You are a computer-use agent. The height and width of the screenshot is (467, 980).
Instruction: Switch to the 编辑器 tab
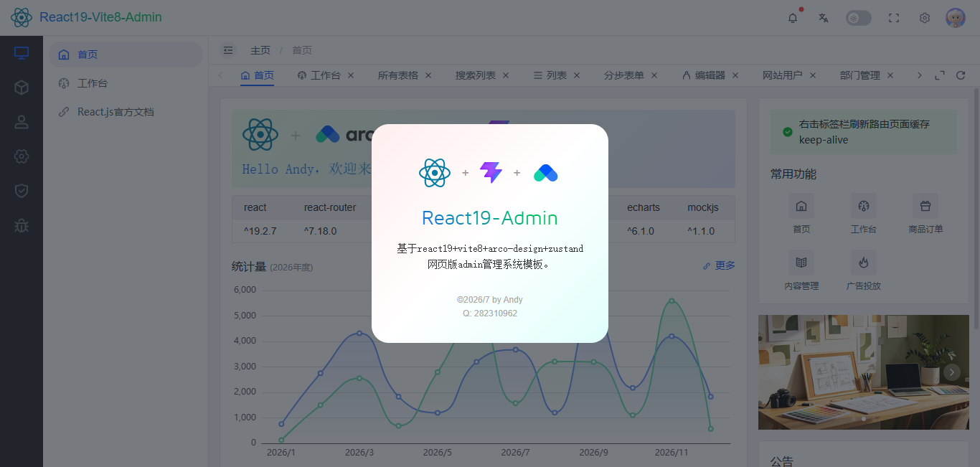[x=705, y=75]
